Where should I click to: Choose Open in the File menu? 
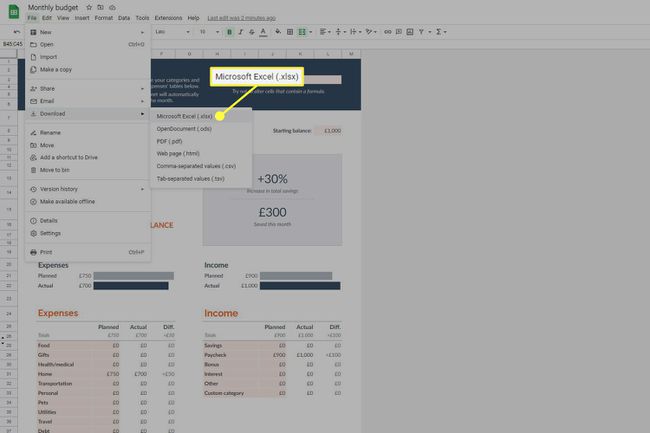pos(88,44)
